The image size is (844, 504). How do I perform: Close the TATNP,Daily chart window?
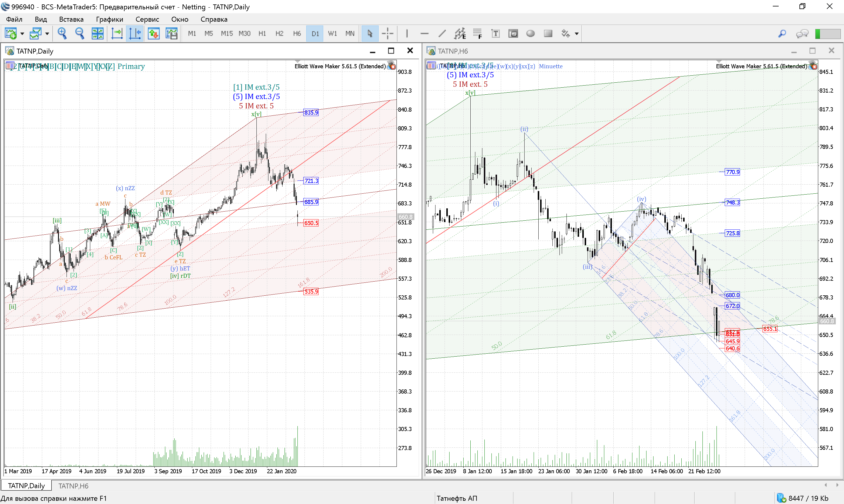(410, 51)
